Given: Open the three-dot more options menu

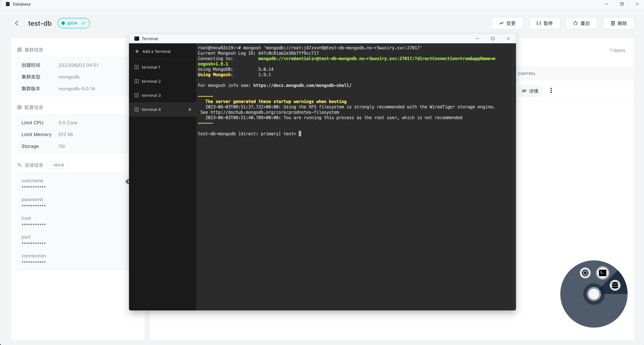Looking at the screenshot, I should [551, 91].
